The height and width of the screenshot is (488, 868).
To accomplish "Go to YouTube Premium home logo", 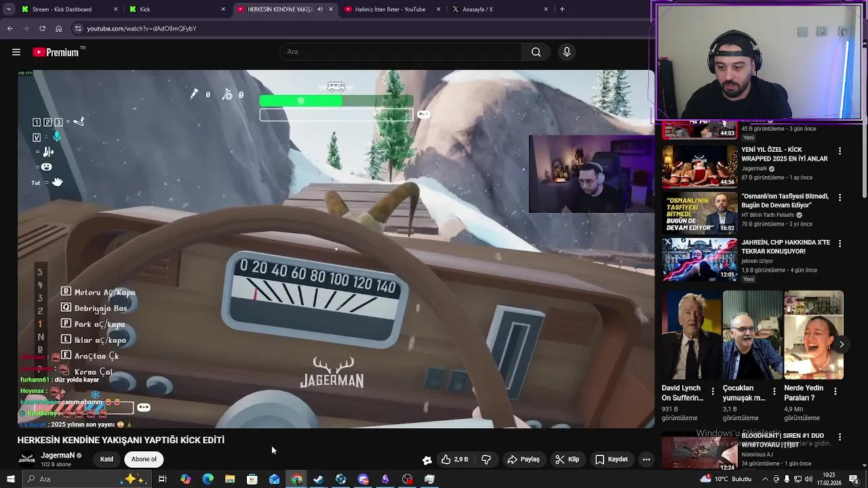I will pyautogui.click(x=56, y=52).
